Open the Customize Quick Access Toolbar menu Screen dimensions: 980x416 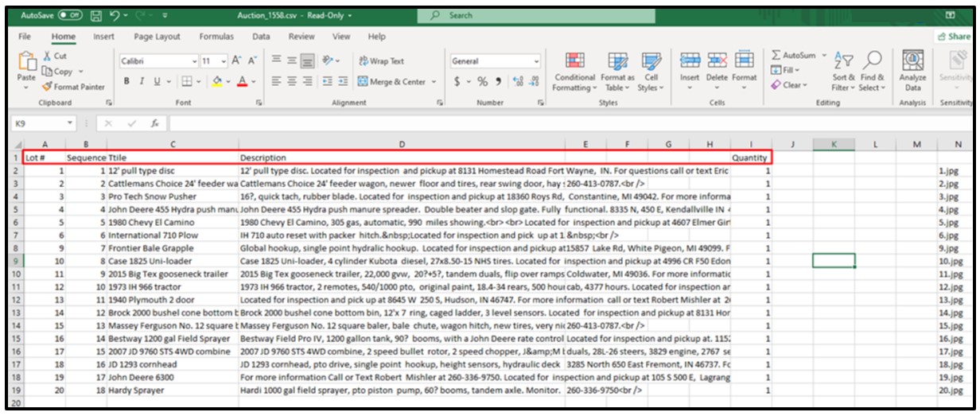[x=165, y=14]
